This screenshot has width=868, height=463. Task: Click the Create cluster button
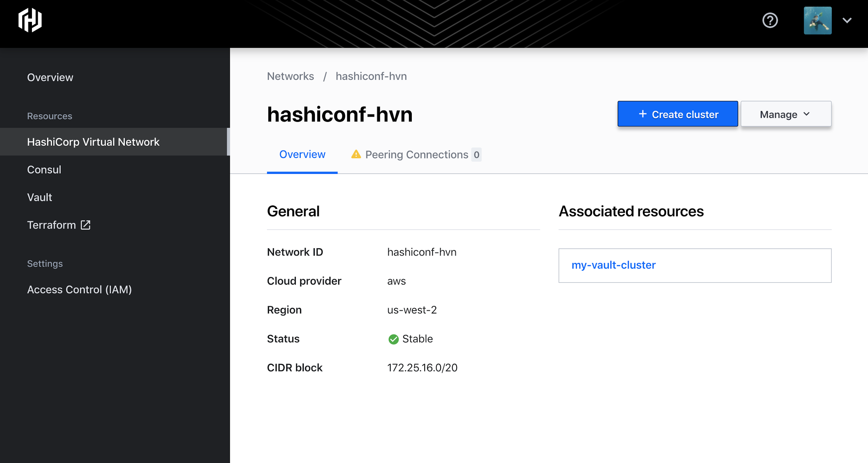[x=677, y=114]
